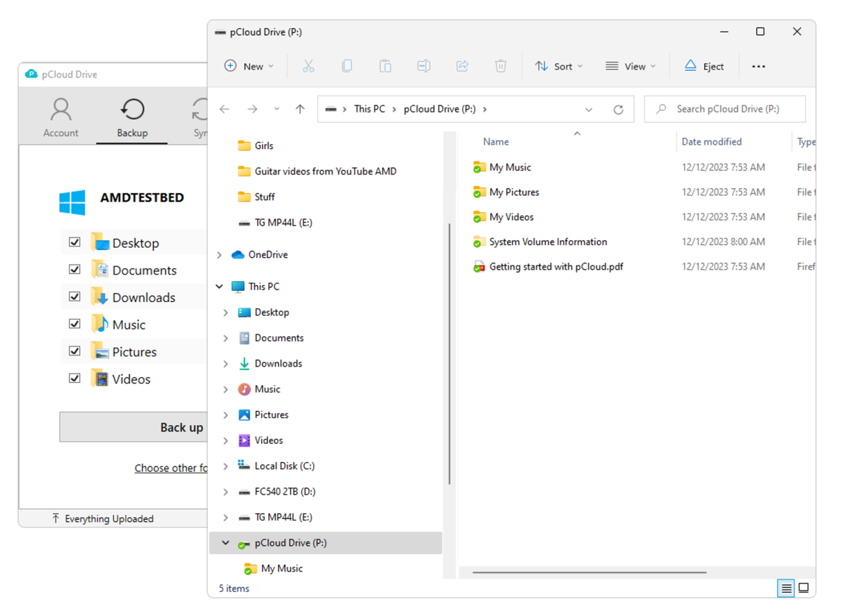Select the My Videos folder in file list
Image resolution: width=843 pixels, height=616 pixels.
tap(511, 217)
